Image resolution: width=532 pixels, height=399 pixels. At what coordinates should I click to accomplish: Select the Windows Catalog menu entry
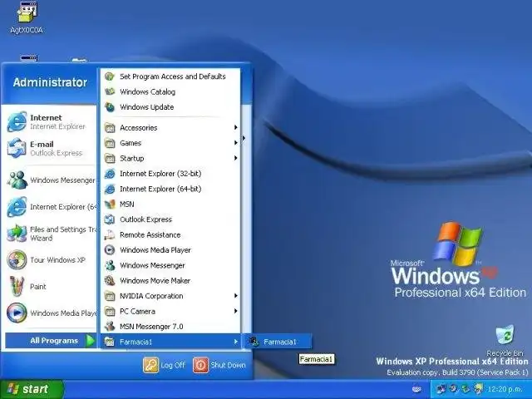pyautogui.click(x=170, y=91)
